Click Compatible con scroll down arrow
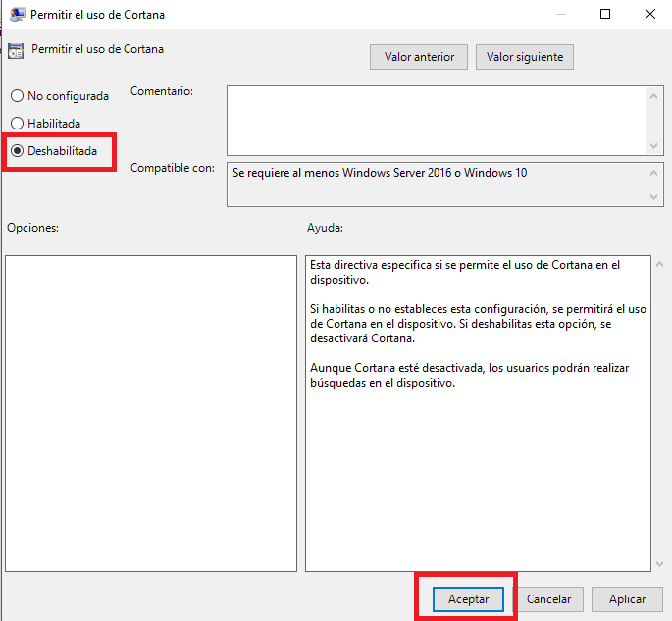The width and height of the screenshot is (672, 621). (653, 197)
